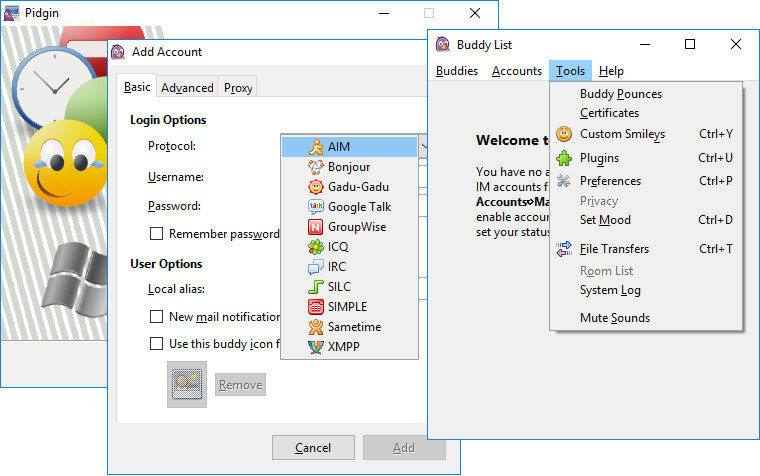This screenshot has height=476, width=760.
Task: Open the Buddies menu
Action: [x=457, y=71]
